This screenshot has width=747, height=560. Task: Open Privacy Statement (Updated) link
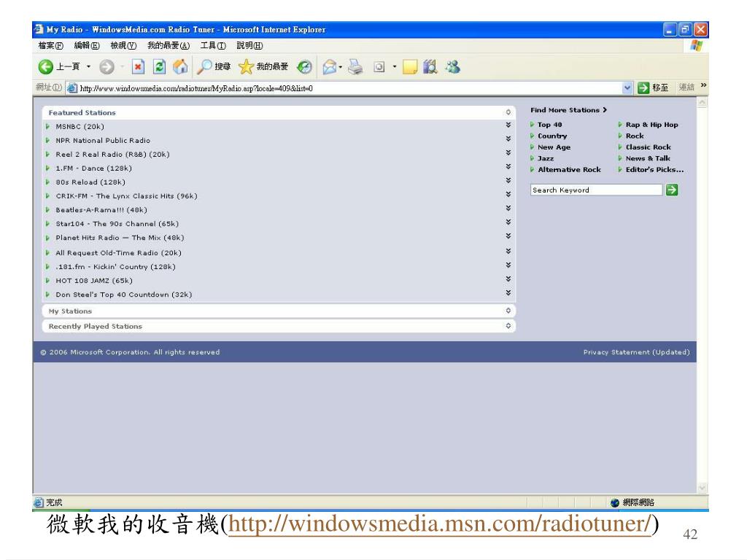pyautogui.click(x=636, y=352)
